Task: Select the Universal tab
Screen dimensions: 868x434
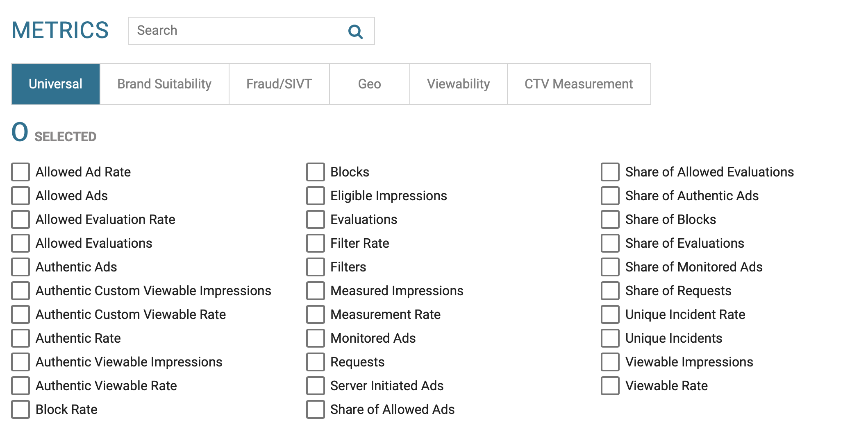Action: 56,84
